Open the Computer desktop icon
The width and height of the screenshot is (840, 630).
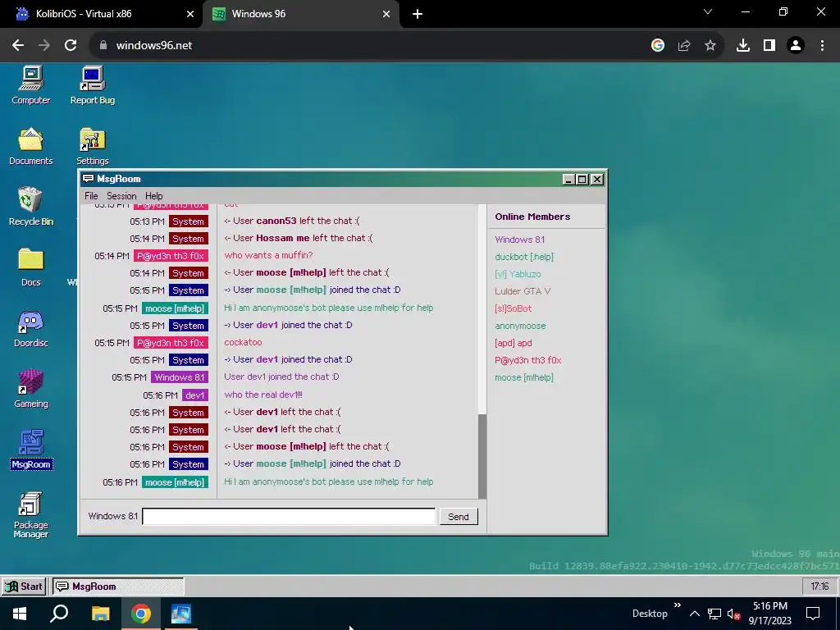(30, 85)
